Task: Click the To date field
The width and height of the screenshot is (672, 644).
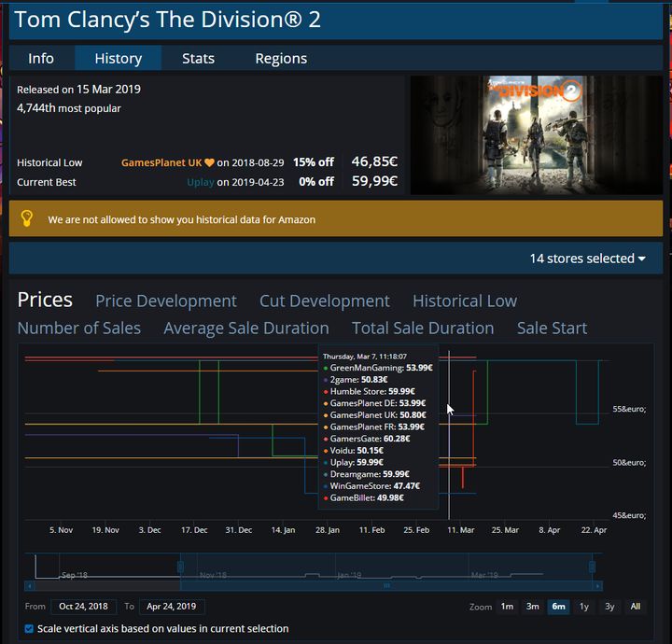Action: pyautogui.click(x=172, y=607)
